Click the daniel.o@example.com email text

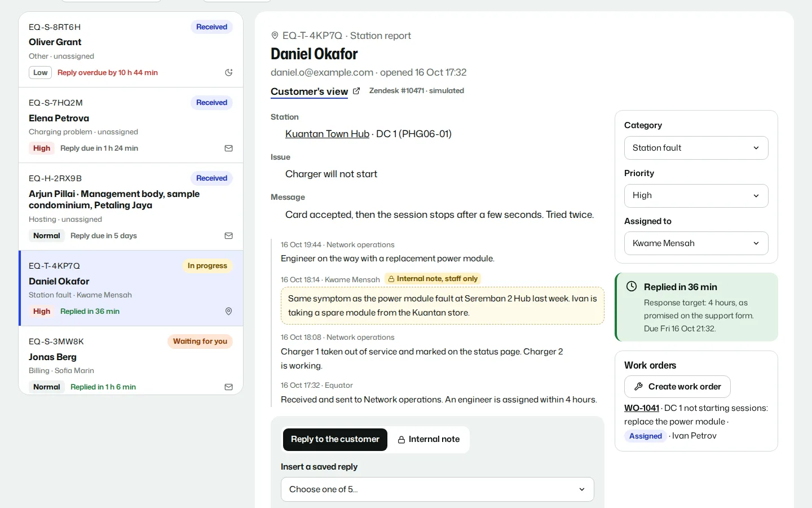(x=322, y=72)
